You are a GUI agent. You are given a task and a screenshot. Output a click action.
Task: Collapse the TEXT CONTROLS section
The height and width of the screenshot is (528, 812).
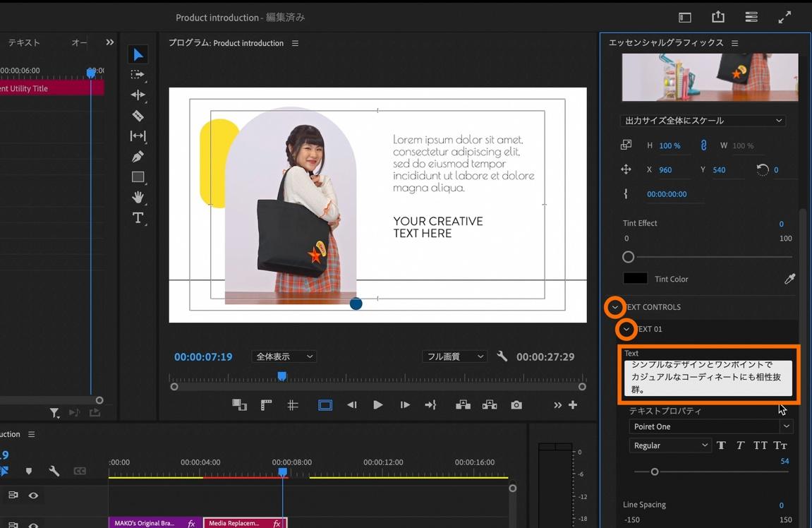click(615, 307)
